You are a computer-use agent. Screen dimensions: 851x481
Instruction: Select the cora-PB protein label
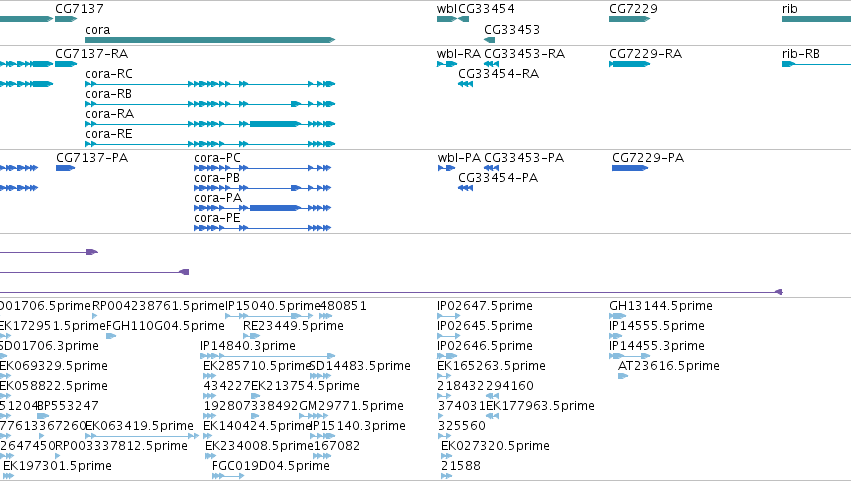pyautogui.click(x=217, y=178)
